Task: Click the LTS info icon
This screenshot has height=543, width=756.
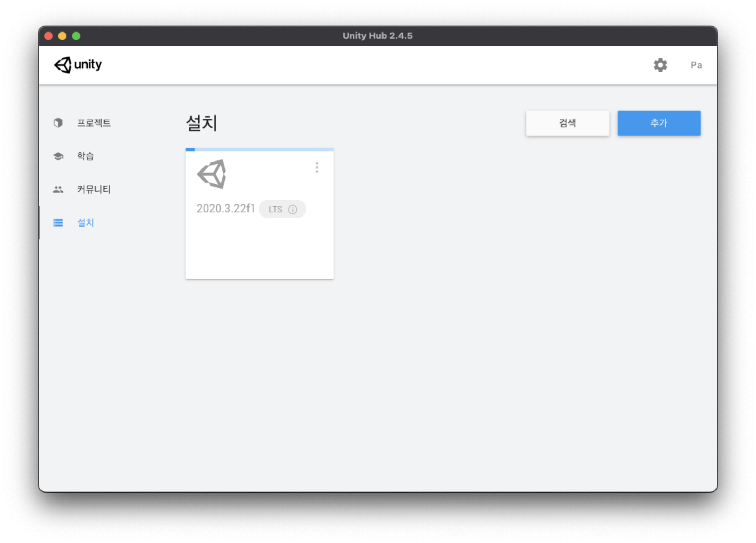Action: coord(292,210)
